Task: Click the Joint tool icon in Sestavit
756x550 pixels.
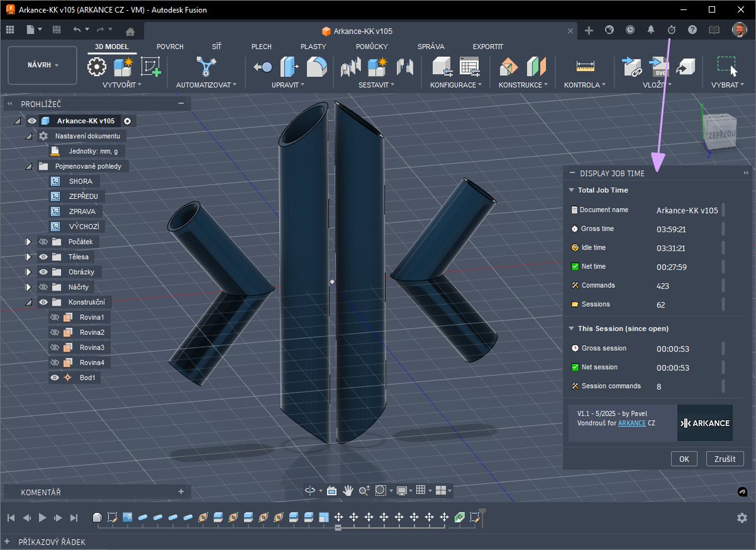Action: coord(404,67)
